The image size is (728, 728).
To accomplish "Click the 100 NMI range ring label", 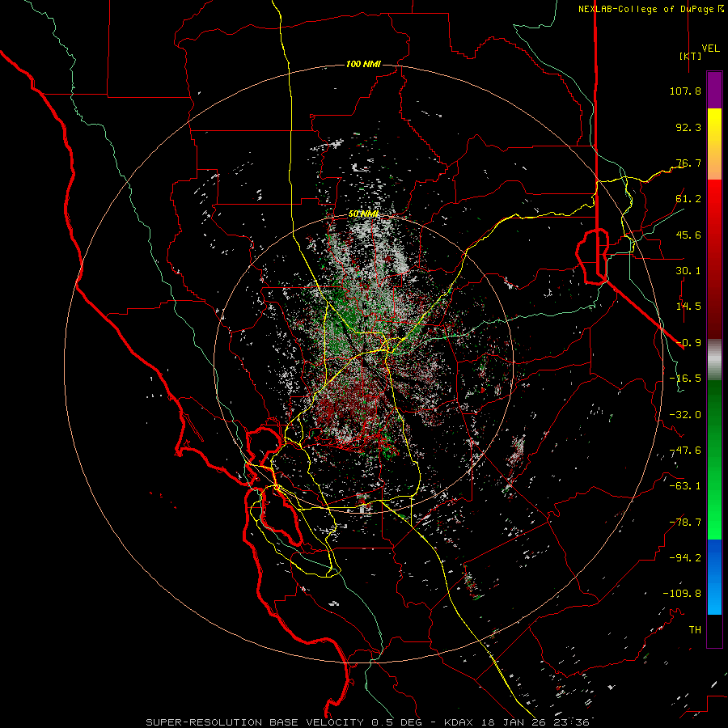I will click(x=363, y=64).
